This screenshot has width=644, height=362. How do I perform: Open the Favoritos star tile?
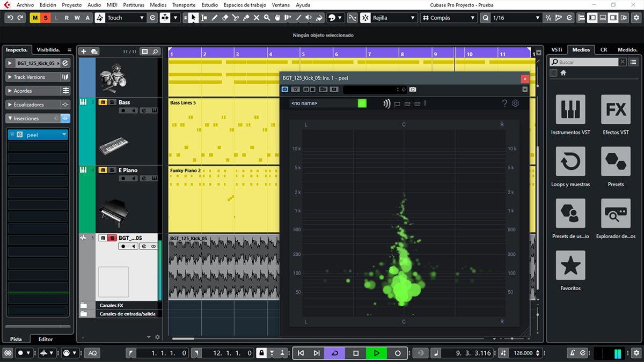click(x=570, y=265)
